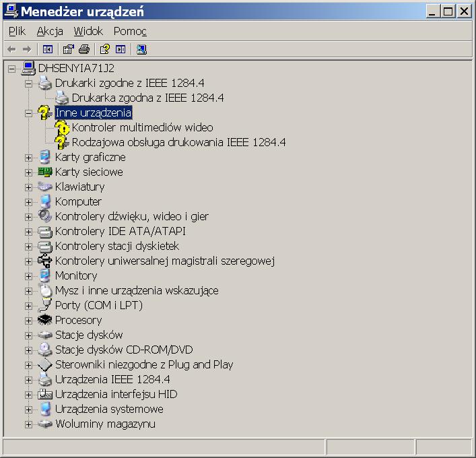Select the Procesory label
This screenshot has width=476, height=458.
point(78,320)
